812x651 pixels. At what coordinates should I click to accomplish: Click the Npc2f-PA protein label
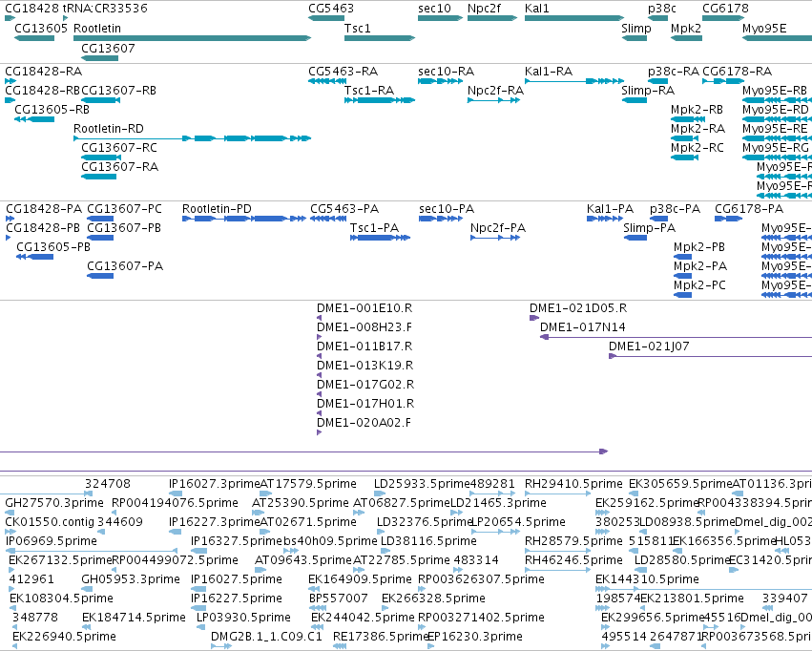click(x=498, y=228)
